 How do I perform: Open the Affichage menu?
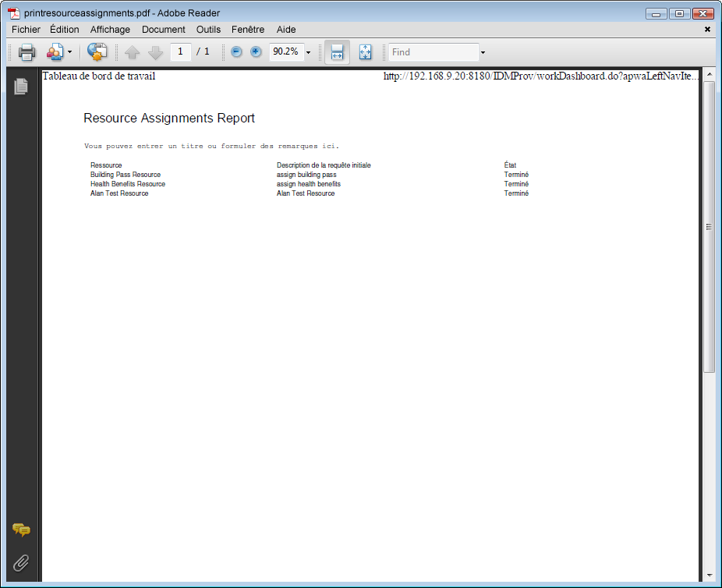tap(110, 30)
